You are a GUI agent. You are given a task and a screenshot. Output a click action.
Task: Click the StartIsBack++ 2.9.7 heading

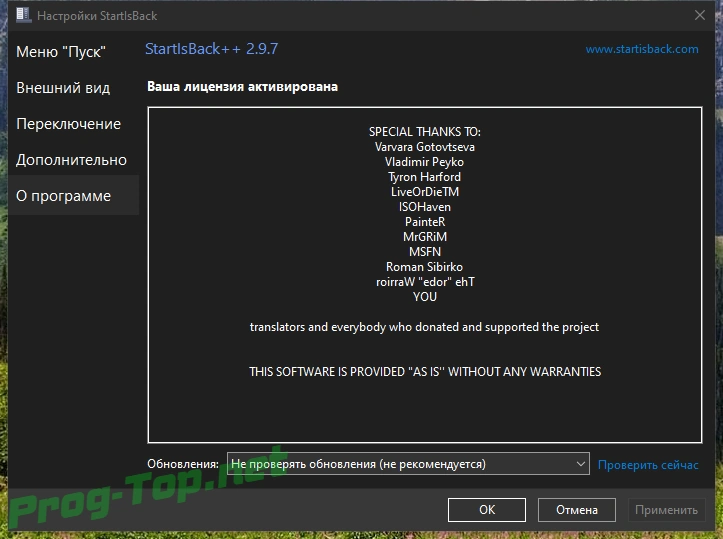click(212, 48)
